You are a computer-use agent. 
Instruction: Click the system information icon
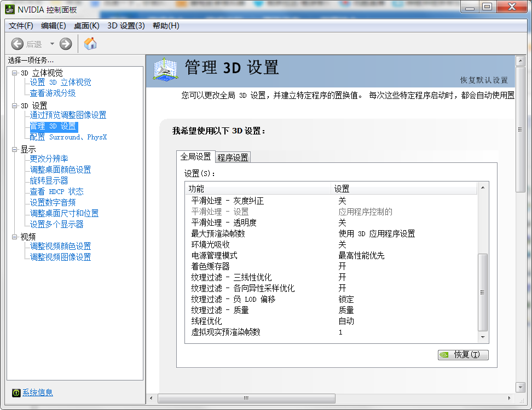click(x=16, y=393)
